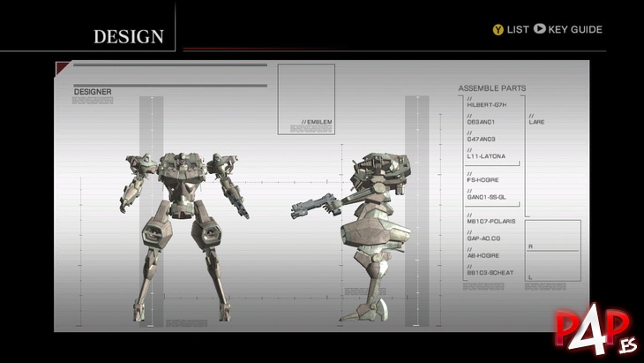The image size is (644, 363).
Task: Select the LARE part entry
Action: coord(536,122)
